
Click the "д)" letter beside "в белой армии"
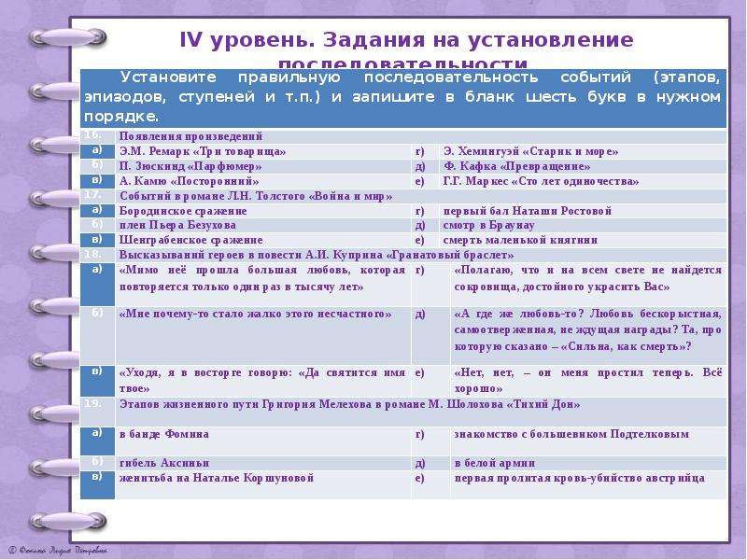[419, 463]
